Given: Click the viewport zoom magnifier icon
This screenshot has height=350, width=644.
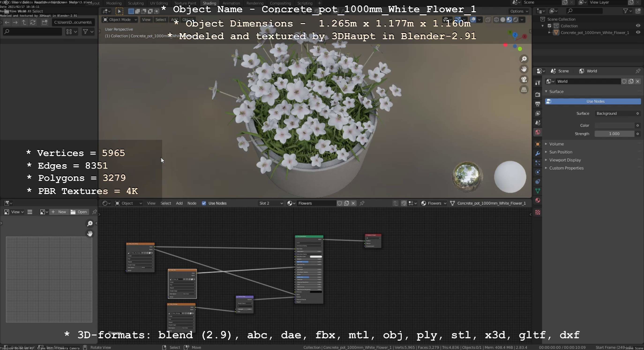Looking at the screenshot, I should pyautogui.click(x=524, y=59).
